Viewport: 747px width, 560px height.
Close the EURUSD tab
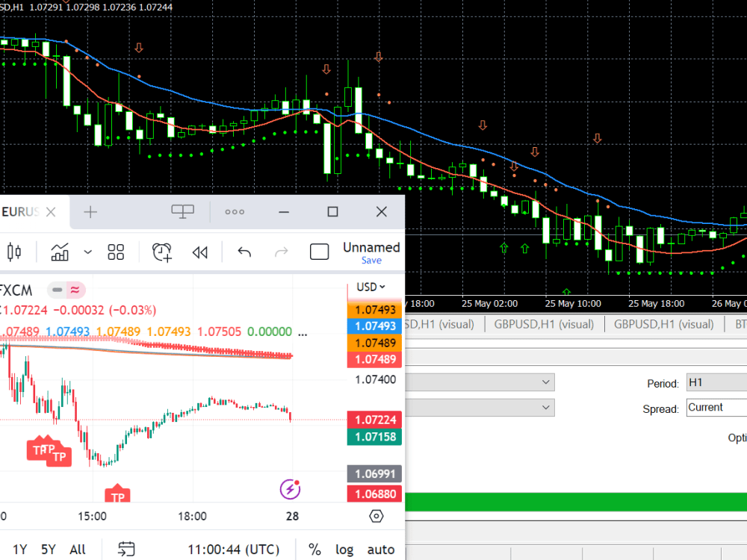point(51,212)
